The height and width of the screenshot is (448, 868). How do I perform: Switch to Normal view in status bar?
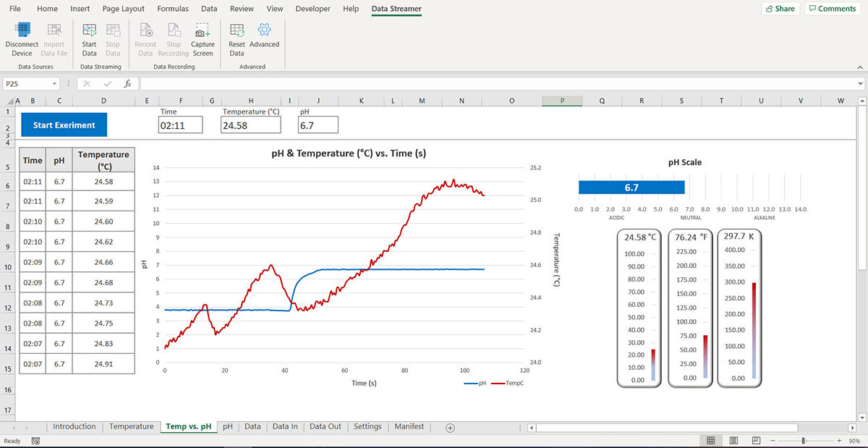click(x=711, y=441)
